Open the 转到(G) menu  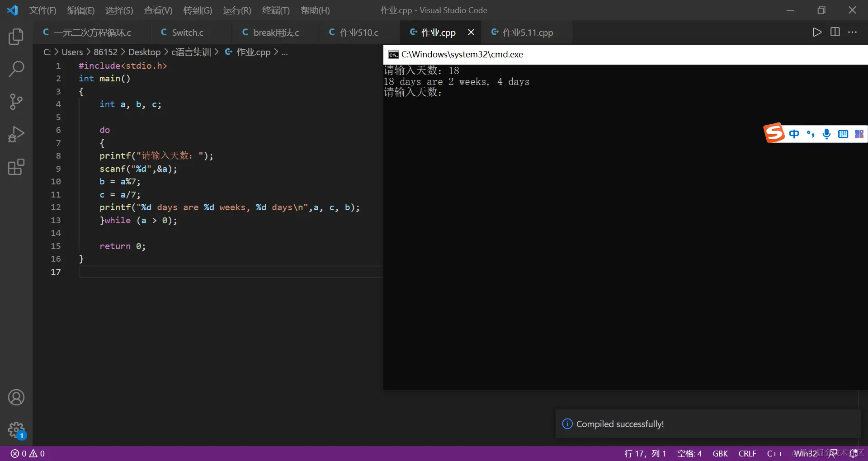pyautogui.click(x=198, y=10)
